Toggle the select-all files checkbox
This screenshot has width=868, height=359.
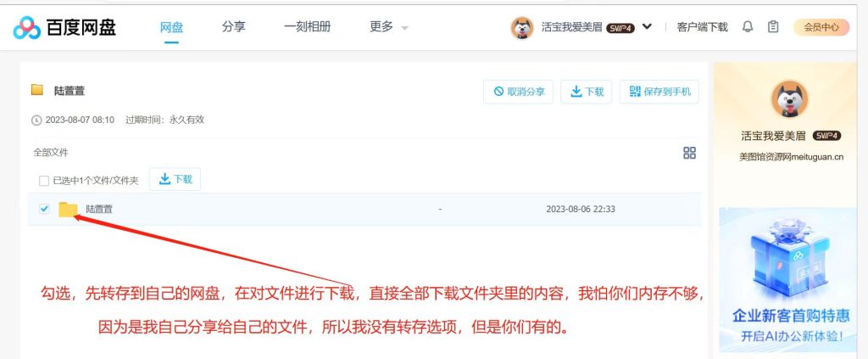pyautogui.click(x=44, y=181)
